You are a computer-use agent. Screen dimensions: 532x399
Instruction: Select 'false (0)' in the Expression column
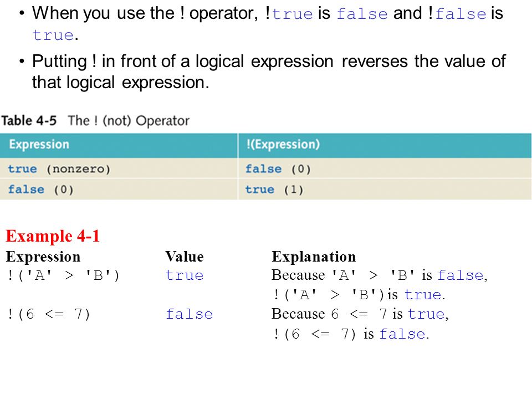tap(40, 190)
